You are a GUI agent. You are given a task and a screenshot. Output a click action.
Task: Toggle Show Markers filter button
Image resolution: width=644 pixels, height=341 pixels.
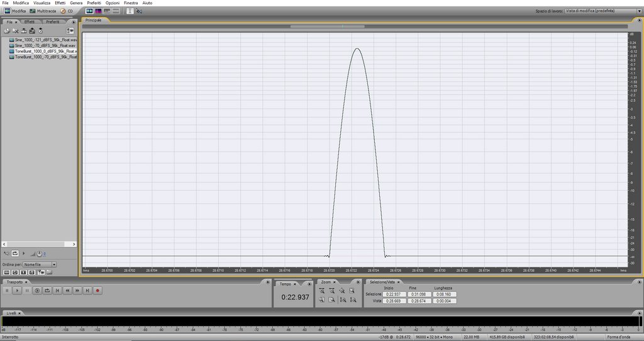[41, 272]
